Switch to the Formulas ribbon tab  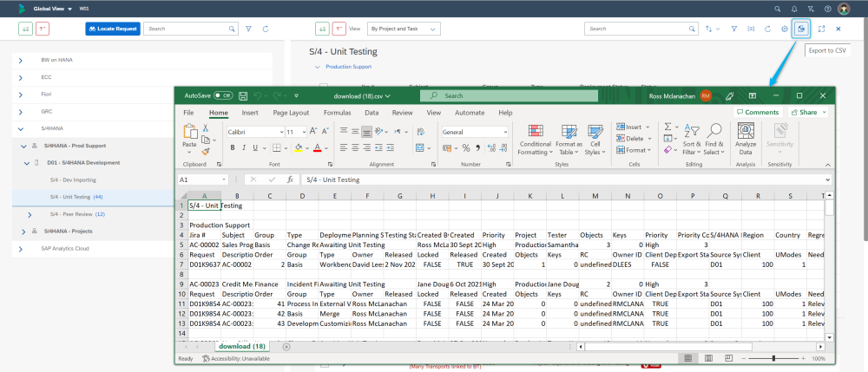[x=337, y=113]
